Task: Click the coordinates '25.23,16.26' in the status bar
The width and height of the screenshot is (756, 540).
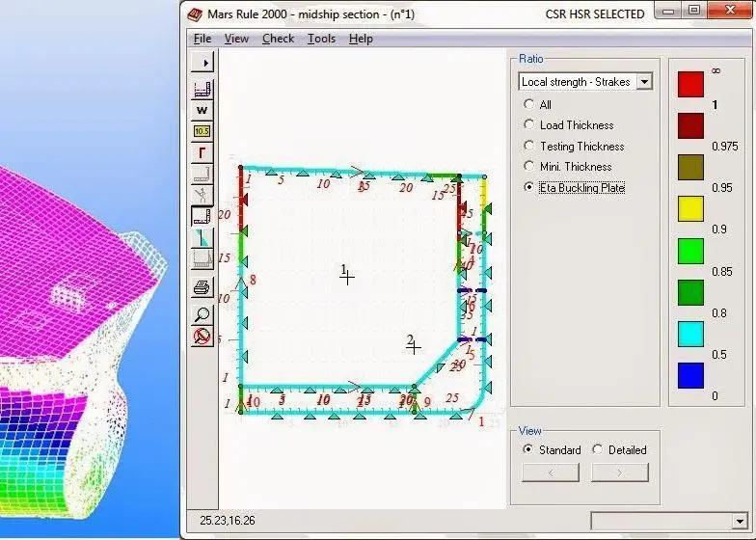Action: [x=228, y=521]
